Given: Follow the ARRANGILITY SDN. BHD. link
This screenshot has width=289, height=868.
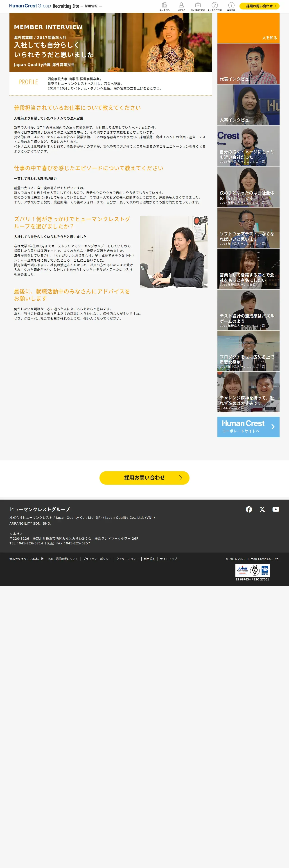Looking at the screenshot, I should tap(30, 523).
